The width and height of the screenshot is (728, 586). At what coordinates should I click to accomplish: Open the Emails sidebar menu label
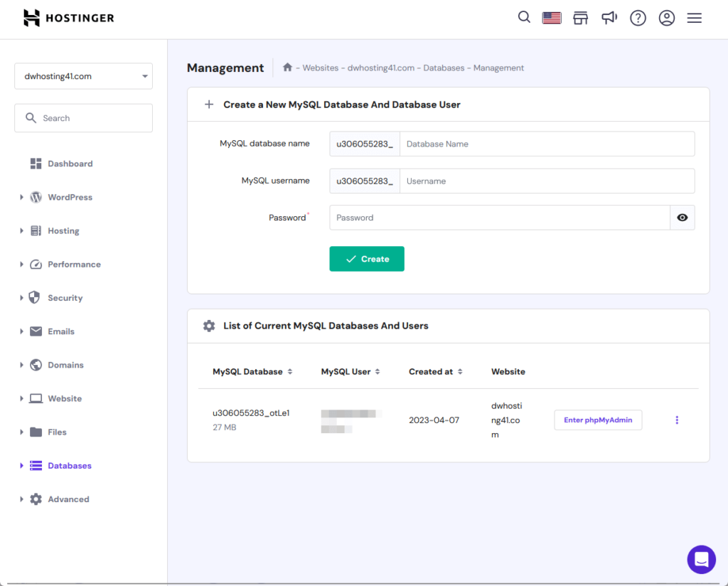pyautogui.click(x=61, y=331)
